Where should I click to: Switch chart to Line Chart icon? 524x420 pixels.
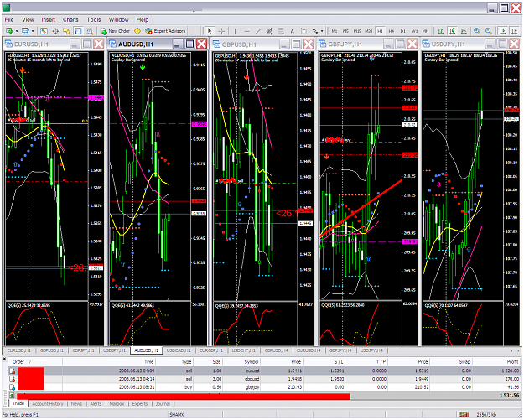(x=464, y=31)
